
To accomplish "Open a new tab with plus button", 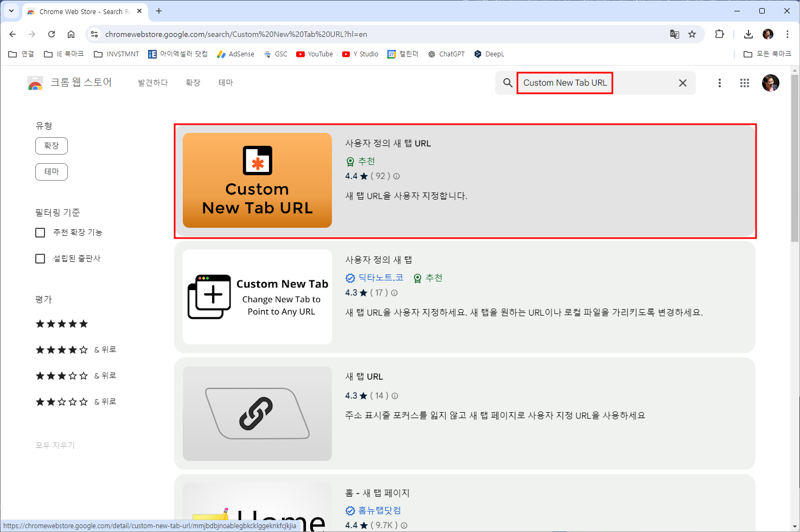I will tap(159, 11).
